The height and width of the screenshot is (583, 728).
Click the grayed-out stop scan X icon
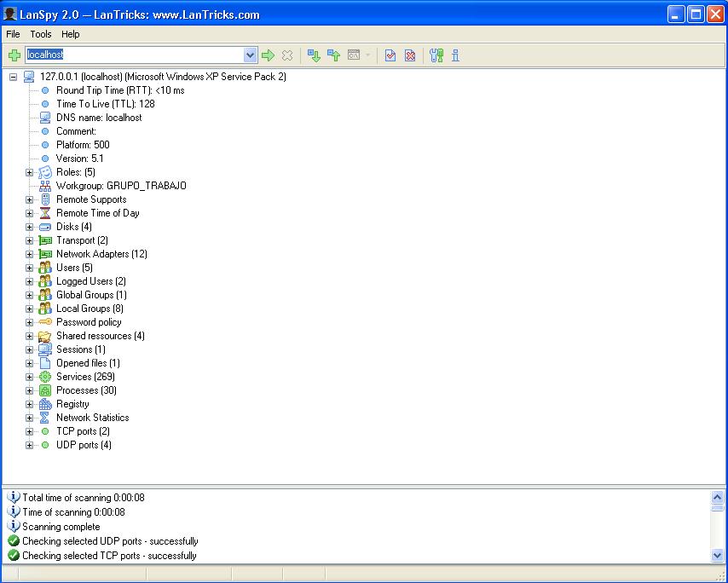click(287, 55)
